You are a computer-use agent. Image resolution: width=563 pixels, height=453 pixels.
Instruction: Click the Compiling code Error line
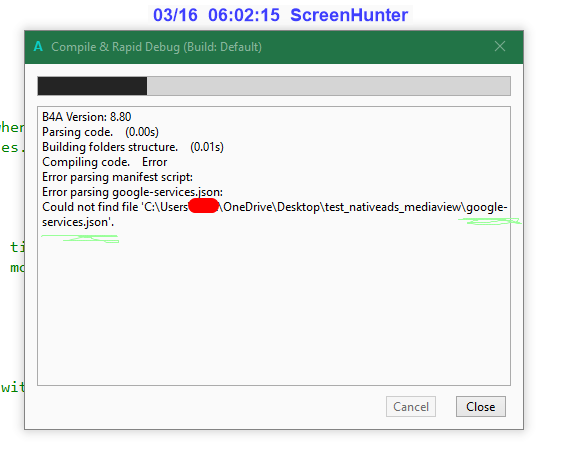click(104, 162)
